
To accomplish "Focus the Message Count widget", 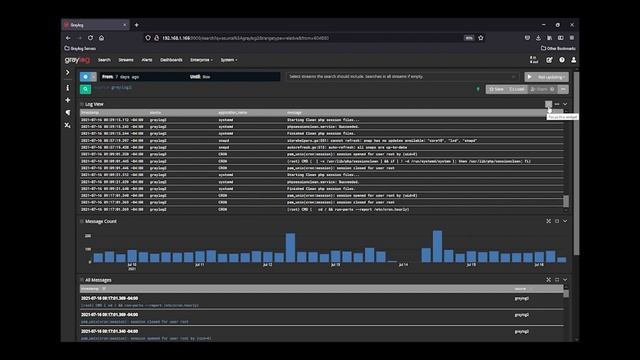I will tap(549, 221).
